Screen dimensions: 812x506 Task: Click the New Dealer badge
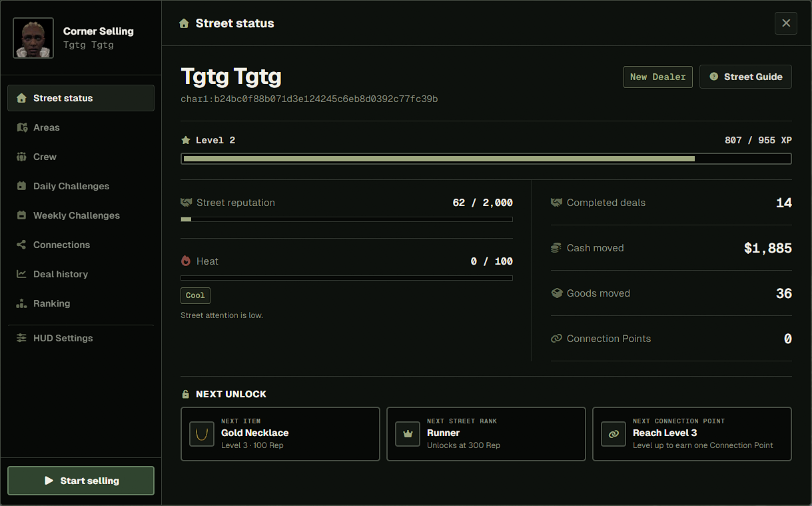[x=658, y=77]
